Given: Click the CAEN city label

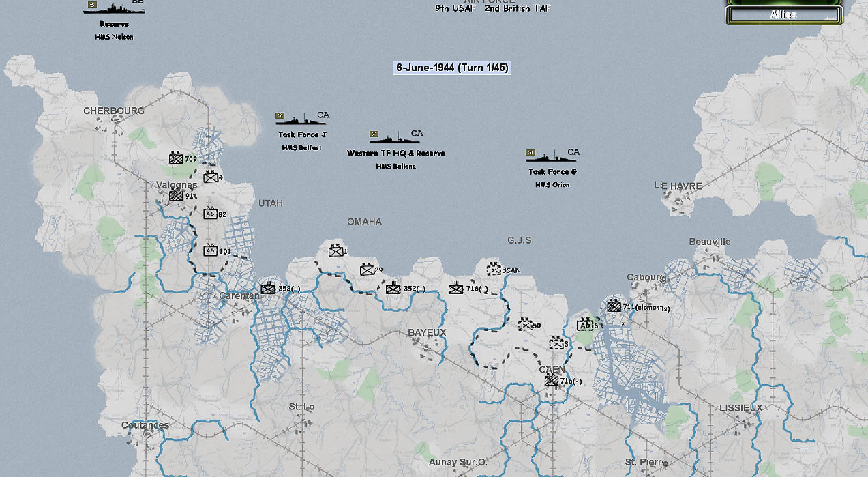Looking at the screenshot, I should click(552, 369).
